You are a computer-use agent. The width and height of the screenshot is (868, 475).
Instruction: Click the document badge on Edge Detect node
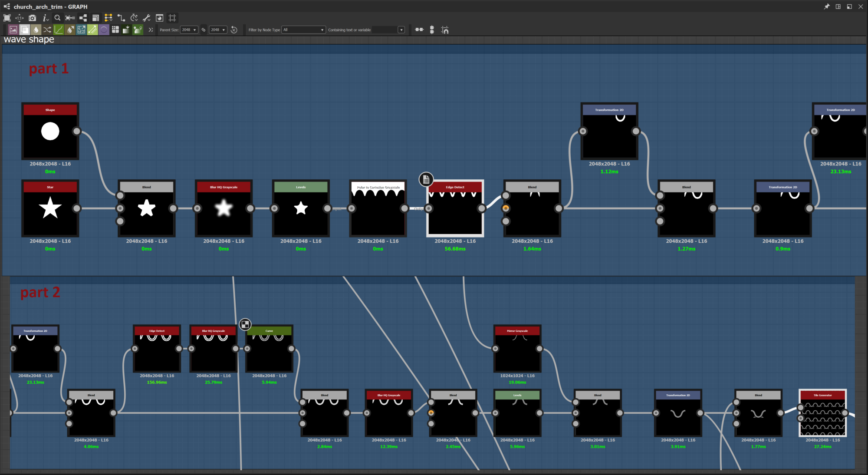pos(426,179)
